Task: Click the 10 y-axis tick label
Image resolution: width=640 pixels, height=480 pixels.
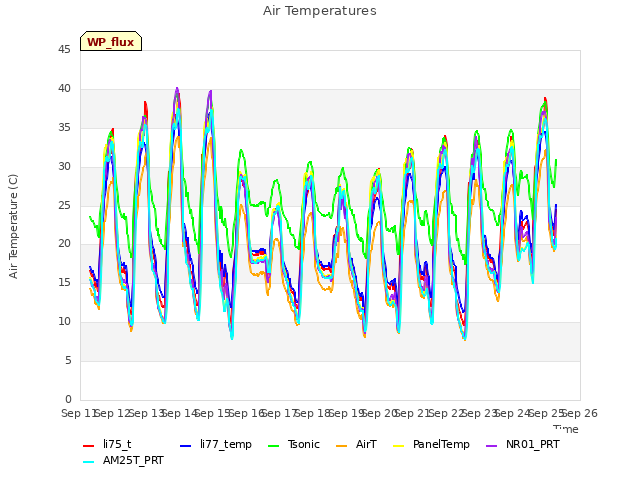Action: tap(64, 321)
